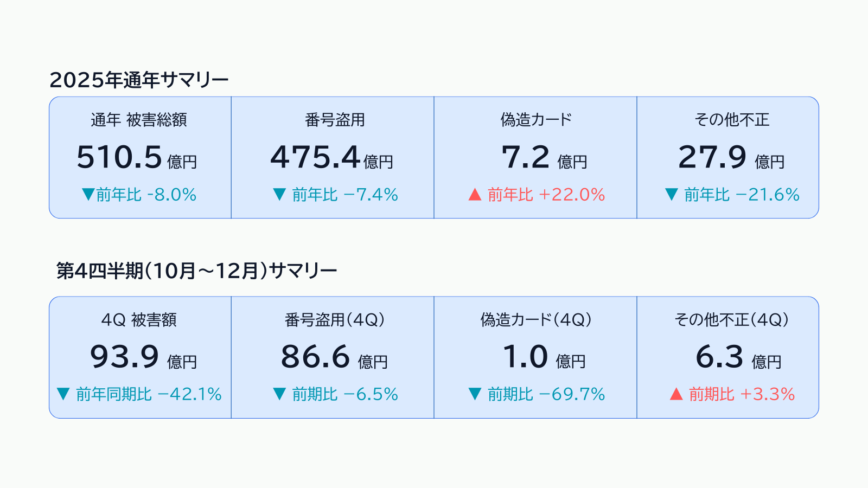The height and width of the screenshot is (488, 868).
Task: Click the down triangle beside 前期比 −6.5%
Action: (279, 394)
